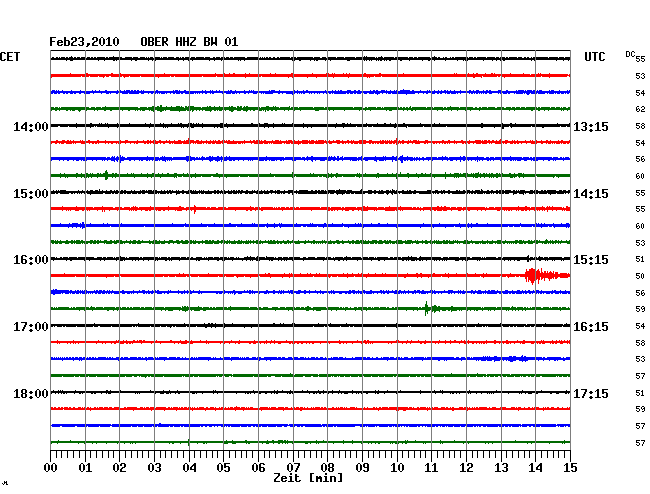Select the station label OBER HHZ BW 01
This screenshot has width=650, height=494.
coord(189,42)
